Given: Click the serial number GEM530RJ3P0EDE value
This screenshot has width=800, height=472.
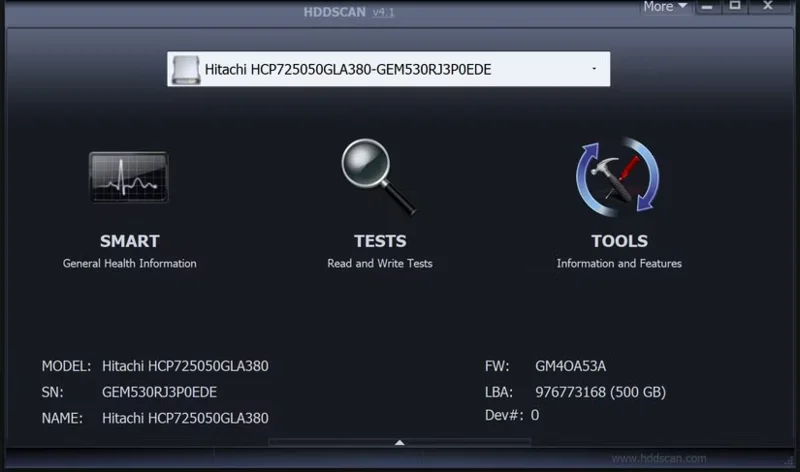Looking at the screenshot, I should click(159, 392).
